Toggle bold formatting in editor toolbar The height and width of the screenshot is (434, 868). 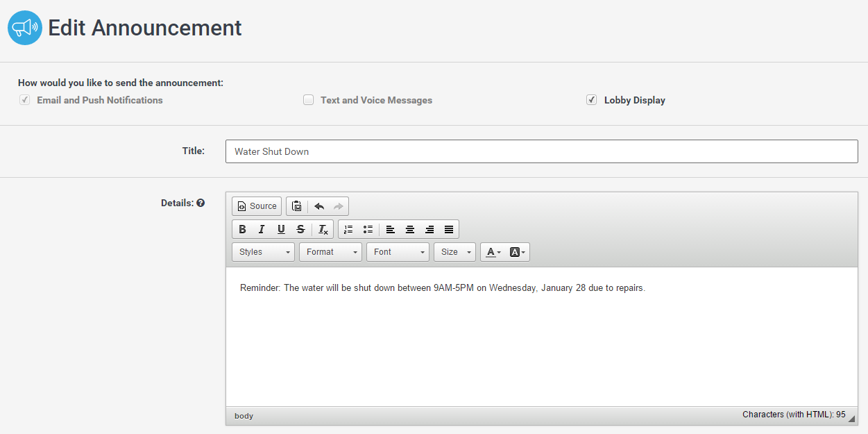(242, 229)
